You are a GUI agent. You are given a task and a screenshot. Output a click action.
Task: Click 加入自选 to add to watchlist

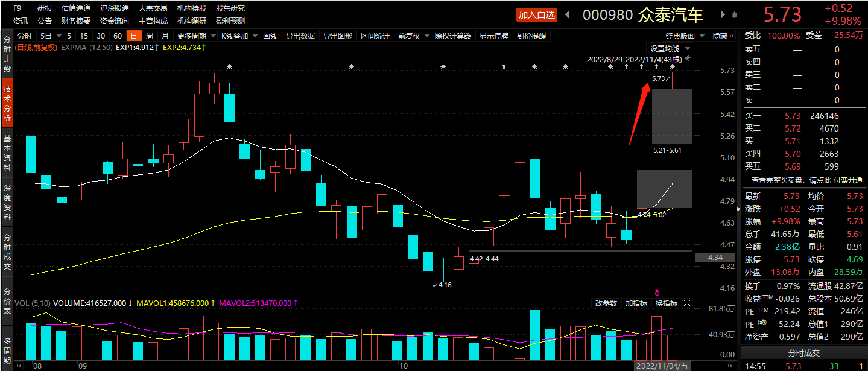[537, 15]
